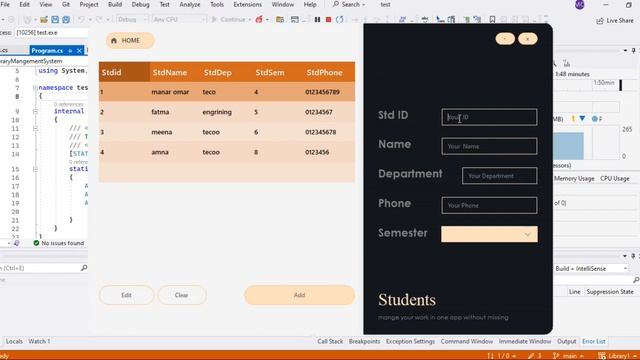Image resolution: width=640 pixels, height=360 pixels.
Task: Close the Program.cs tab
Action: (79, 51)
